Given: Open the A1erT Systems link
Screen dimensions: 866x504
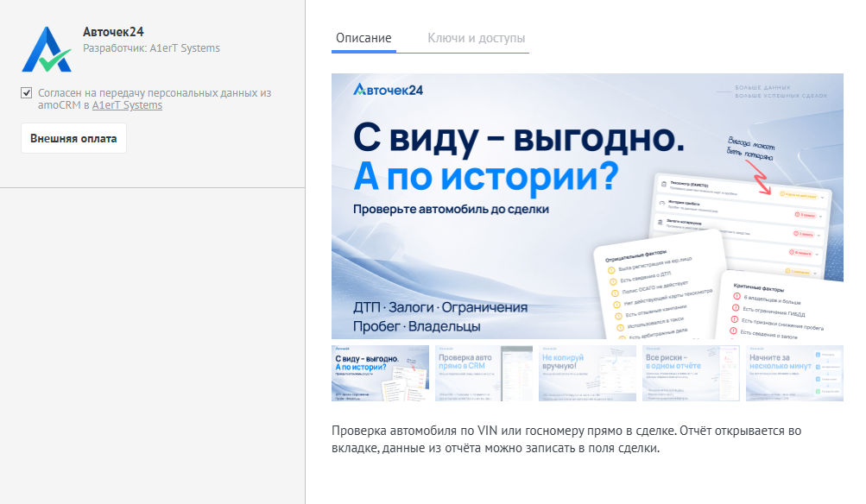Looking at the screenshot, I should pos(127,105).
